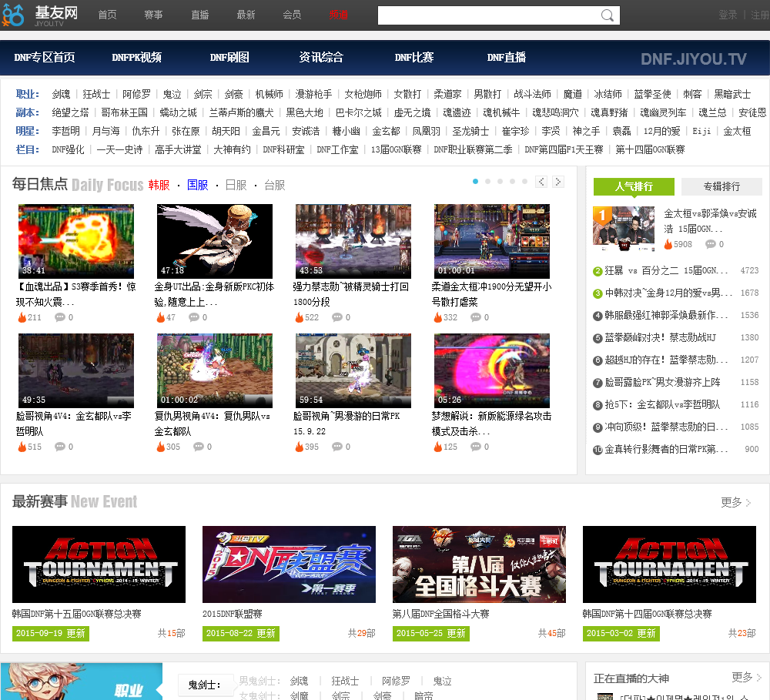Viewport: 770px width, 700px height.
Task: Switch to 专辑排行 ranking tab
Action: [x=722, y=186]
